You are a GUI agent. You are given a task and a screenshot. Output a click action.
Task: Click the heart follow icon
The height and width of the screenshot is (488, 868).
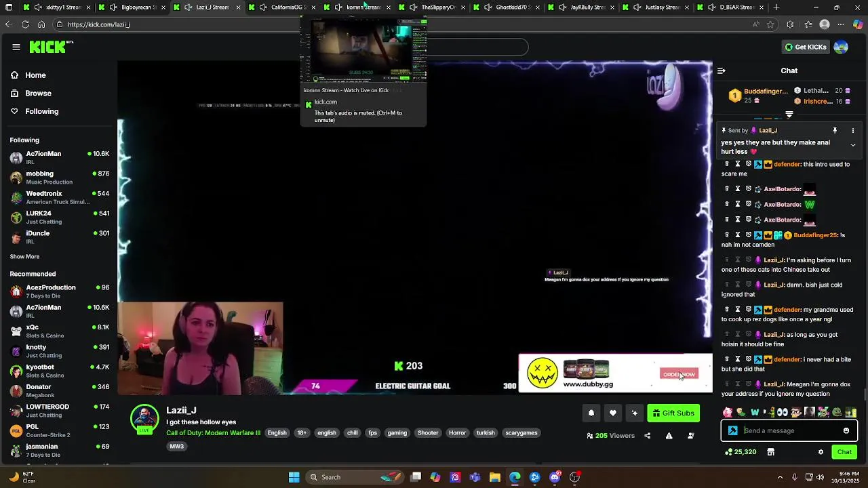pos(612,413)
